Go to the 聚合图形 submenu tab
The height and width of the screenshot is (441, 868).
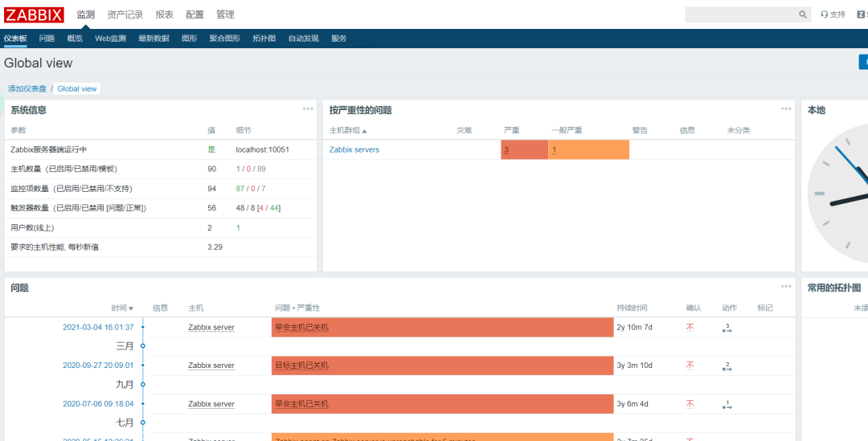225,39
